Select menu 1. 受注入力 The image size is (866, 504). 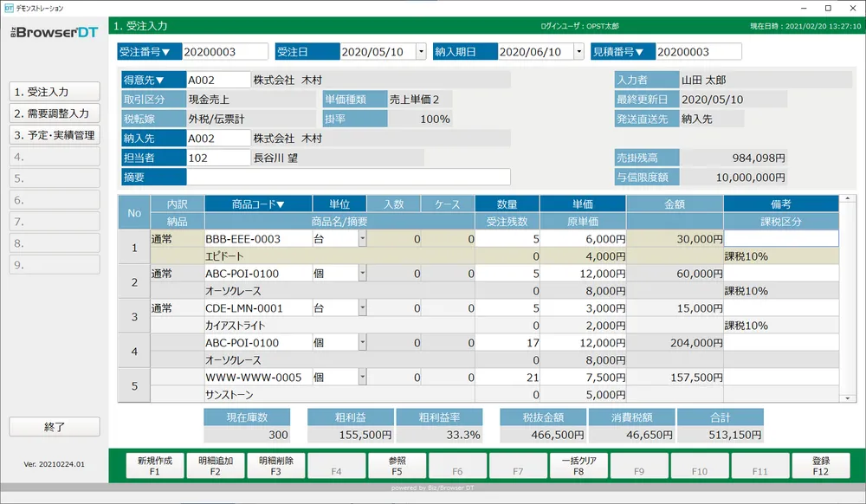(55, 92)
